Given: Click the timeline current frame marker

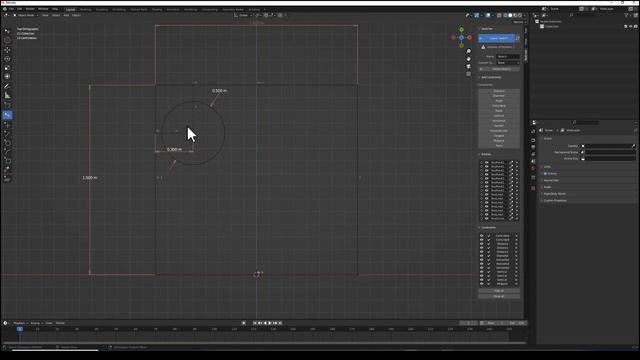Looking at the screenshot, I should tap(20, 329).
